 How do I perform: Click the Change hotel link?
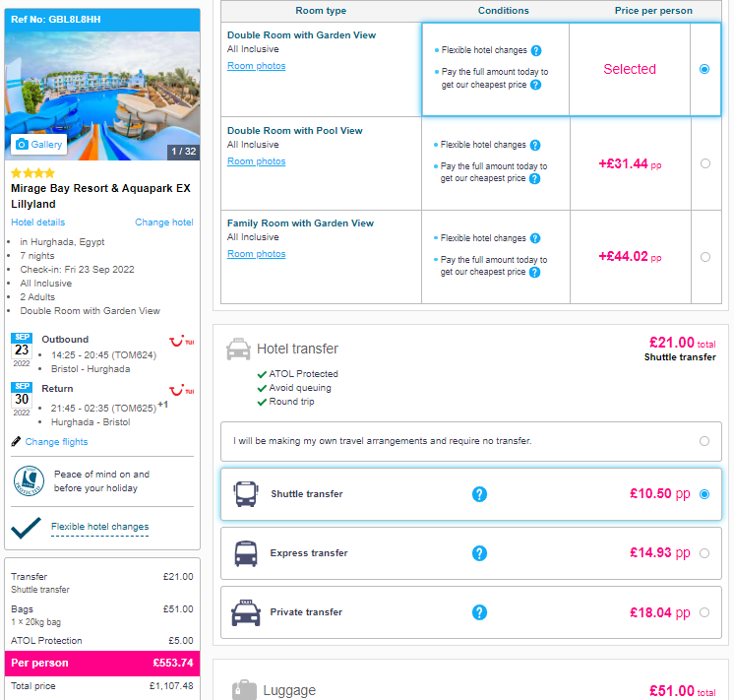pyautogui.click(x=164, y=223)
